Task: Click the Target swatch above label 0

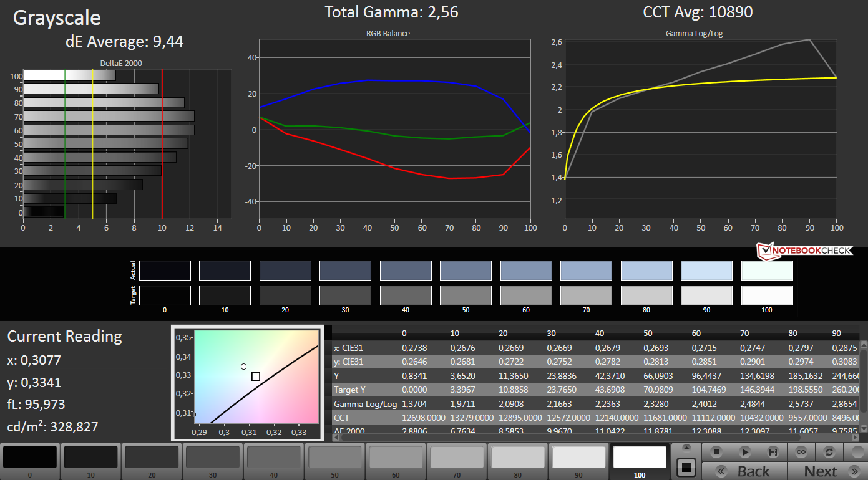Action: click(x=165, y=295)
